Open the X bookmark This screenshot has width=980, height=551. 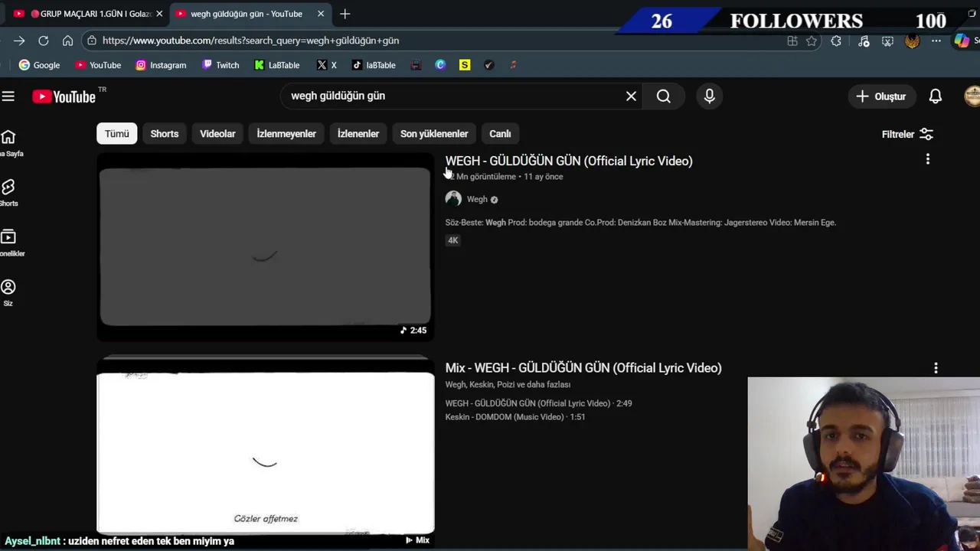(x=327, y=65)
